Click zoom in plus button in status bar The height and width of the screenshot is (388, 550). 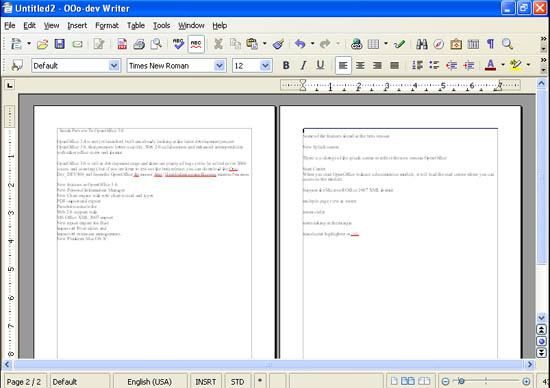[x=526, y=381]
